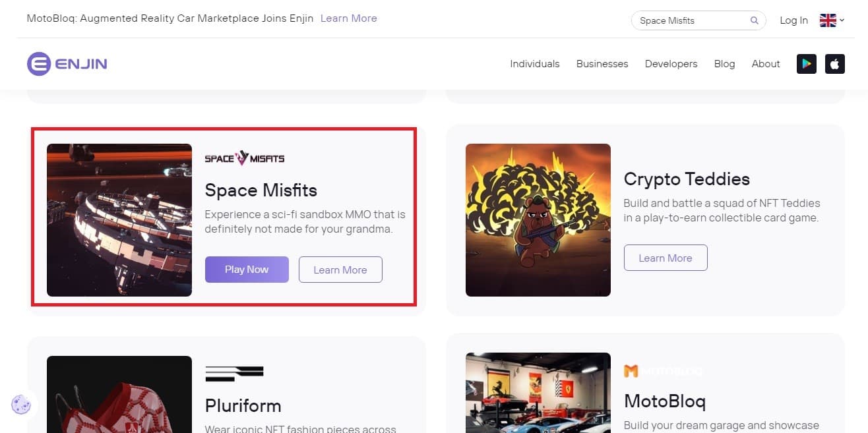Screen dimensions: 868x433
Task: Click Log In link
Action: click(x=793, y=20)
